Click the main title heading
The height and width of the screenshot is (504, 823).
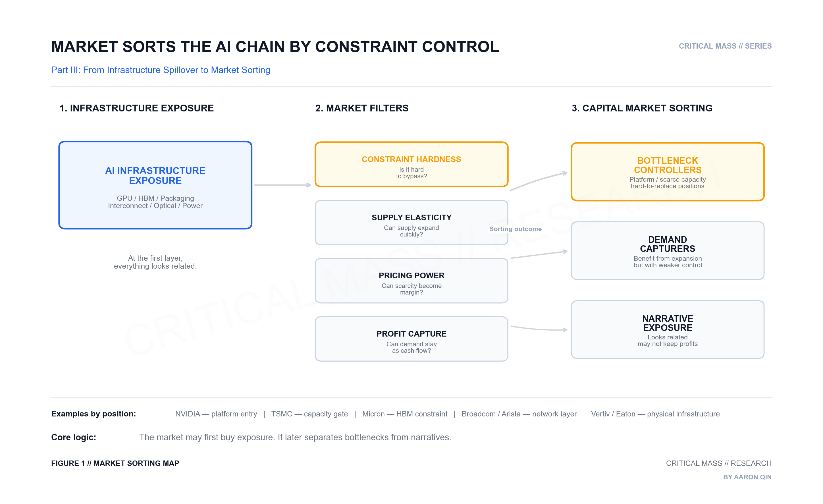point(275,46)
